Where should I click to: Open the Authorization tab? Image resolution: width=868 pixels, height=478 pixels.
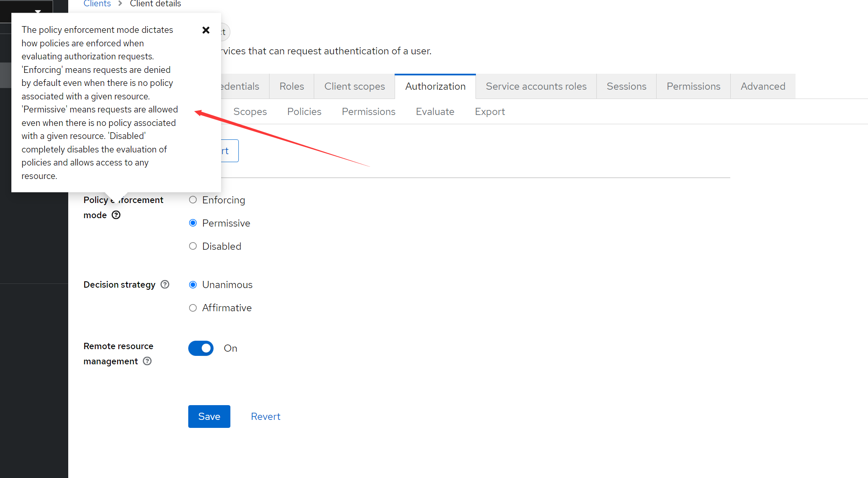tap(435, 86)
